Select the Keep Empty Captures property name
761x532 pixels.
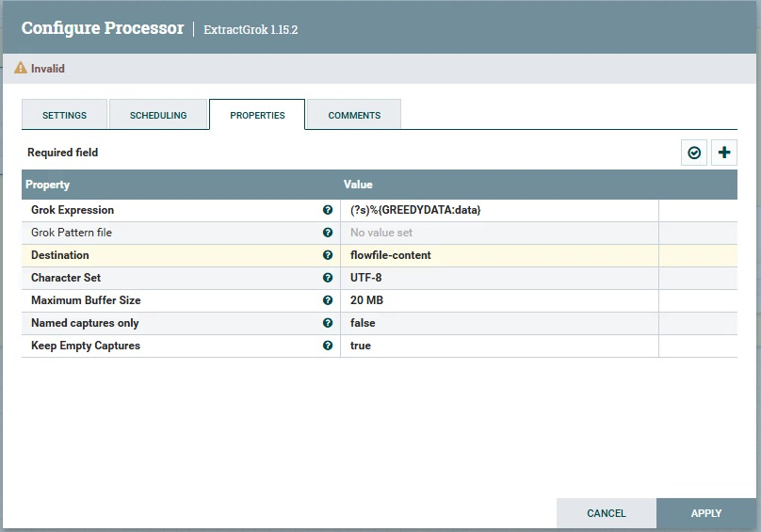click(86, 346)
